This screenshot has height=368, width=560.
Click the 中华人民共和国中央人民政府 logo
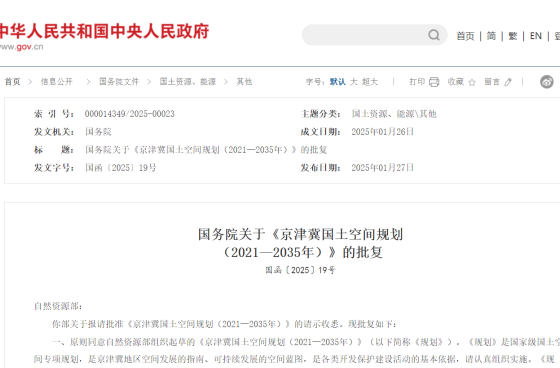104,31
